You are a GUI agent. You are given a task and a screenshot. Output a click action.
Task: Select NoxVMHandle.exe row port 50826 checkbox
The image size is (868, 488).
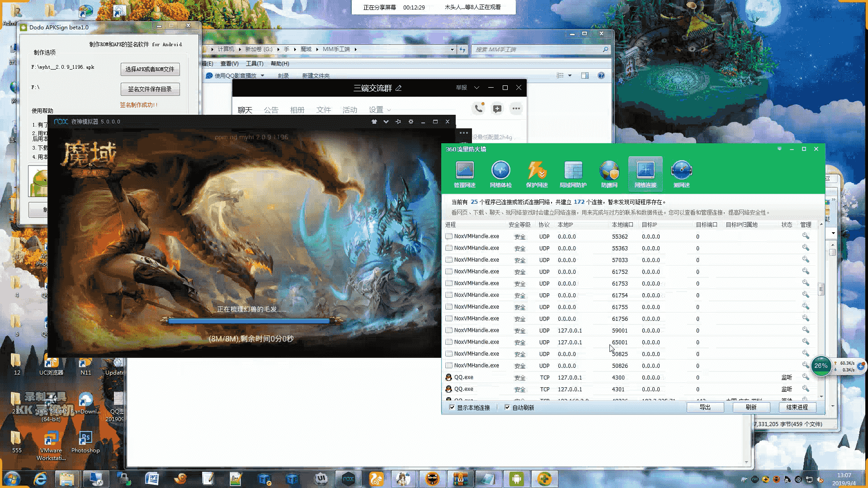448,365
